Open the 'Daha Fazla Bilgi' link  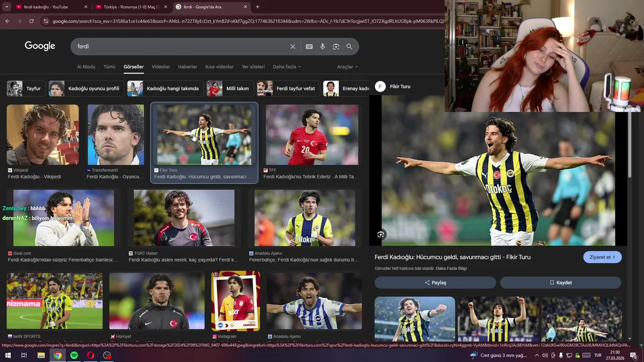(451, 268)
